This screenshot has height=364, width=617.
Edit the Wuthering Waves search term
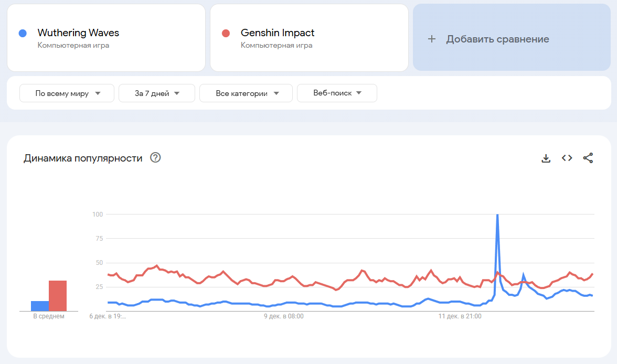78,33
